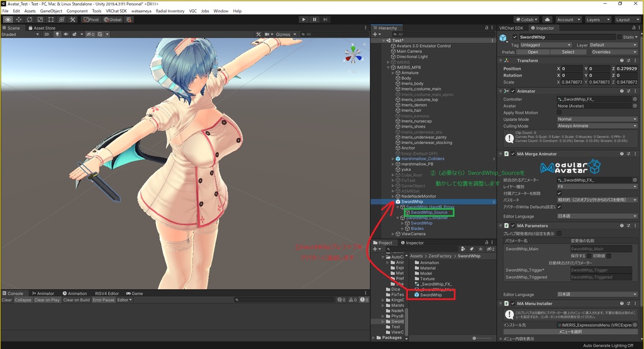Switch to the Animator tab

pos(43,293)
